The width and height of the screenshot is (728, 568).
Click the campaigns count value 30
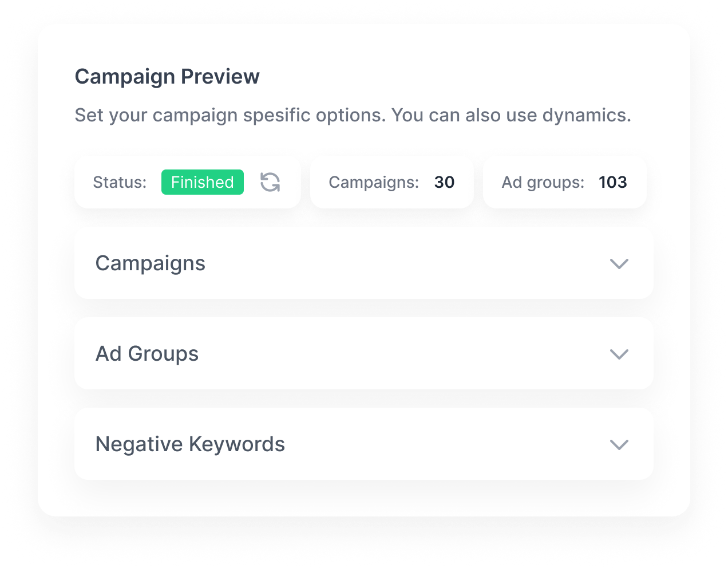(444, 182)
